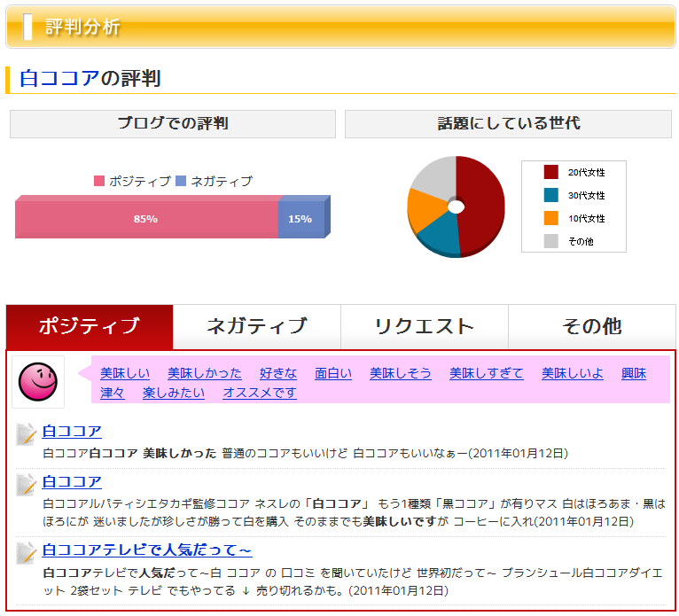Click the 30代女性 legend label
Image resolution: width=679 pixels, height=616 pixels.
click(586, 195)
